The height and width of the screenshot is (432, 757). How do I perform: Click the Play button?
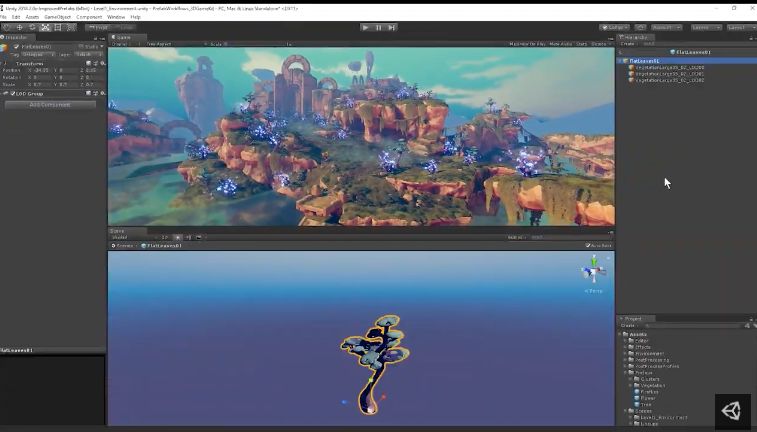click(x=365, y=28)
